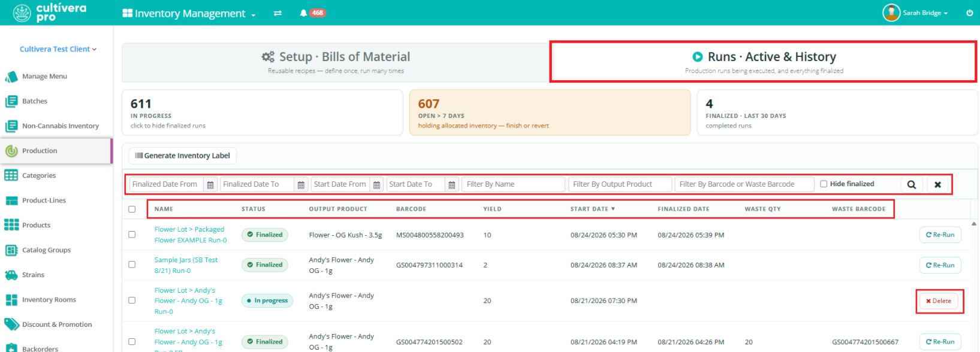Open the notifications bell with 468 badge
The width and height of the screenshot is (980, 352).
[312, 13]
